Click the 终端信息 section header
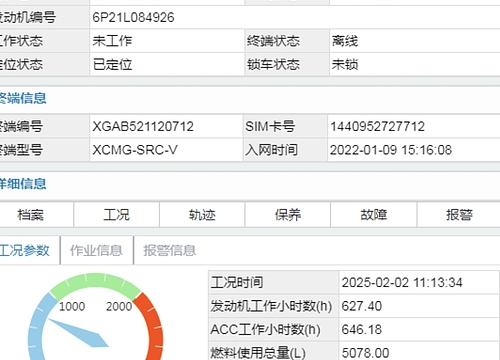Screen dimensions: 500x360 23,99
